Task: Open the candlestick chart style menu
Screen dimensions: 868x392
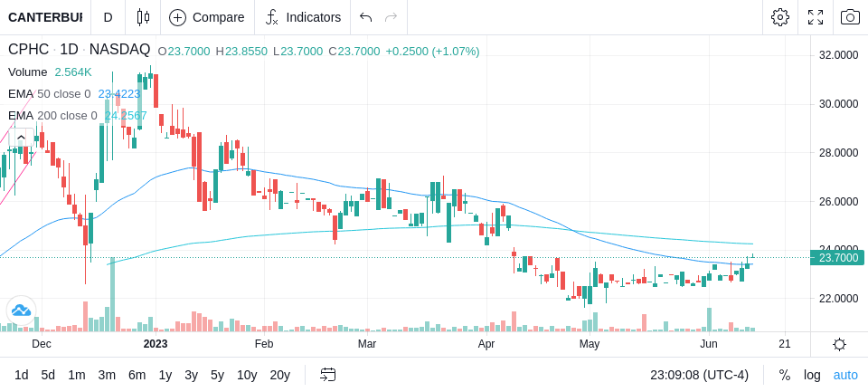Action: 144,17
